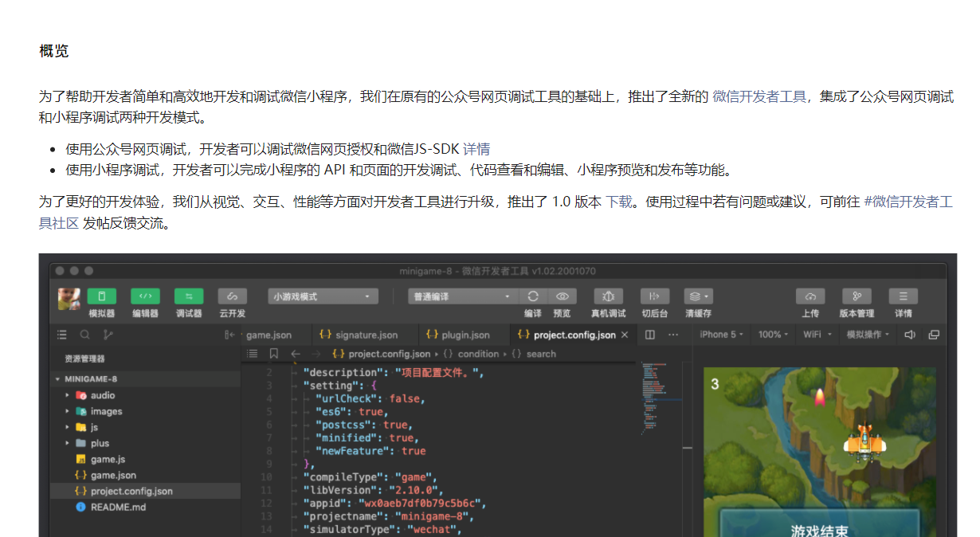Image resolution: width=980 pixels, height=537 pixels.
Task: Open the 模拟操作 dropdown
Action: [868, 335]
